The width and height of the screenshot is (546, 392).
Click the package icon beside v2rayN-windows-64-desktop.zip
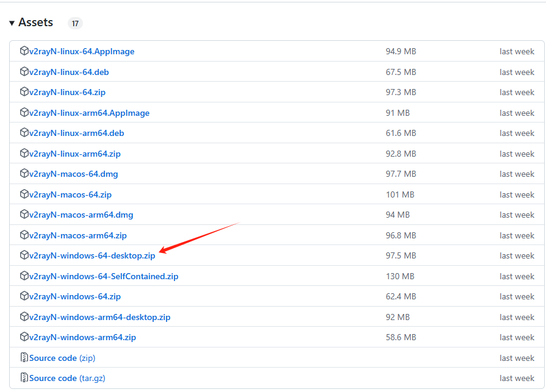24,255
